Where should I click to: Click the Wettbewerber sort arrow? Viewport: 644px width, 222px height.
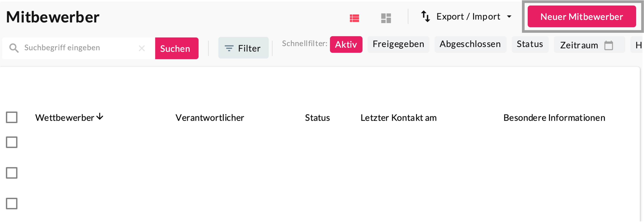point(100,117)
